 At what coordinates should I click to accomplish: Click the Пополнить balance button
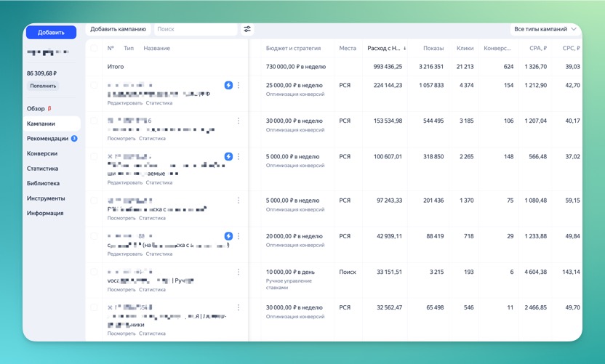click(43, 86)
